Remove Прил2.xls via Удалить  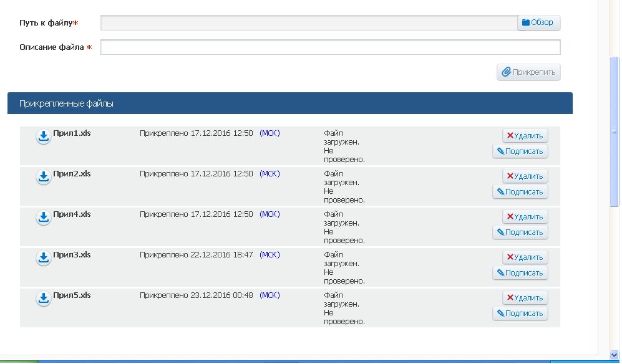coord(525,176)
